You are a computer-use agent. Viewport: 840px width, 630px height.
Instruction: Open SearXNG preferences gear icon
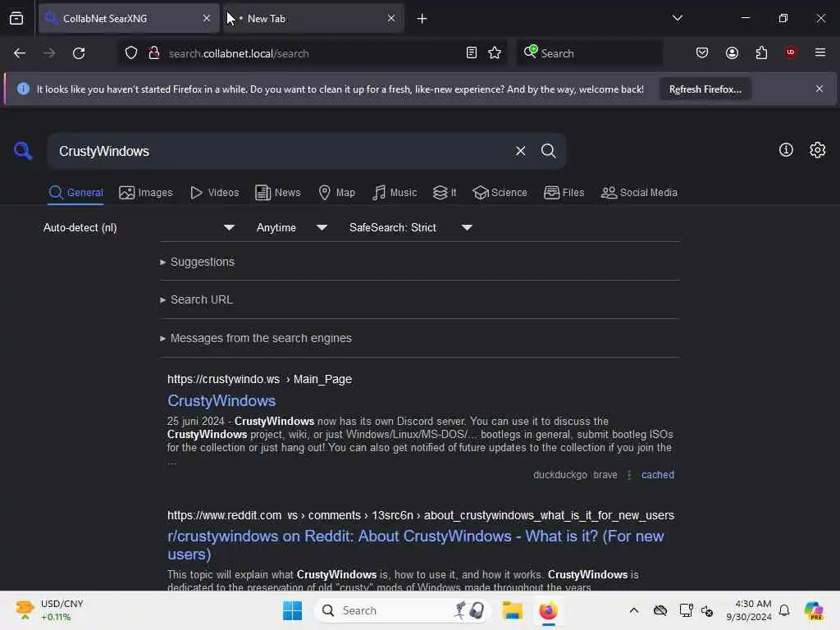[818, 150]
